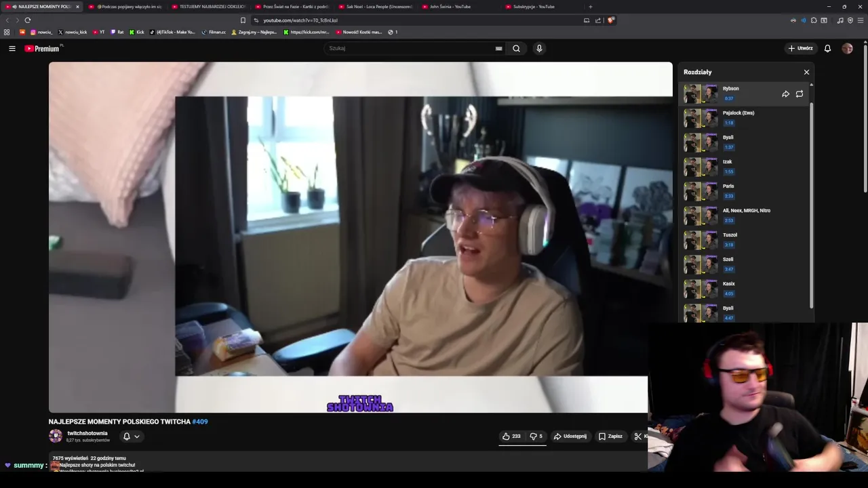Open the on-screen keyboard icon in search box
Viewport: 868px width, 488px height.
point(498,48)
